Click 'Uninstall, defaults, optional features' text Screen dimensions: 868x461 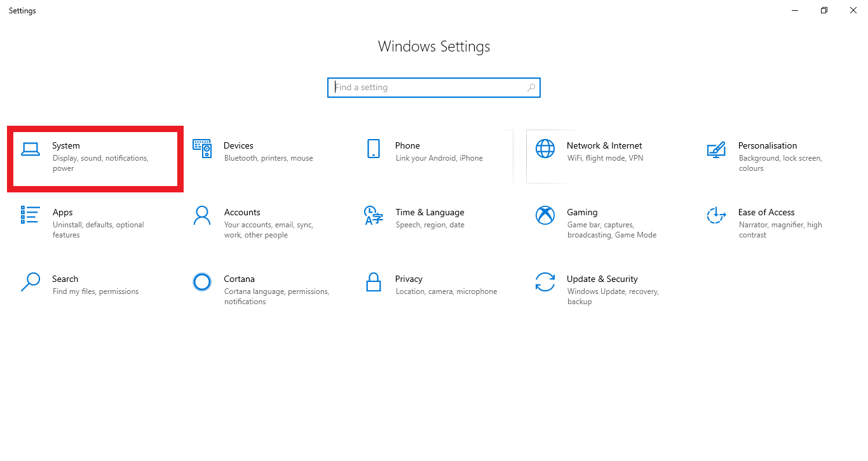click(98, 230)
